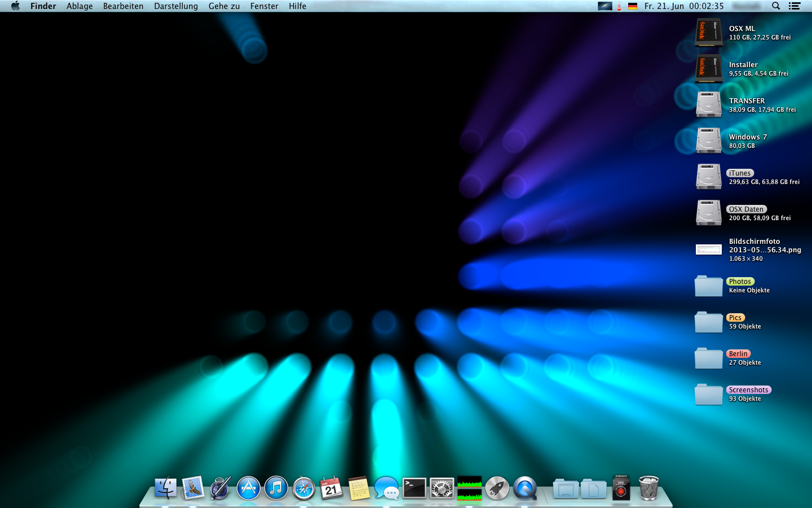The image size is (812, 508).
Task: Open Safari from the Dock
Action: coord(303,488)
